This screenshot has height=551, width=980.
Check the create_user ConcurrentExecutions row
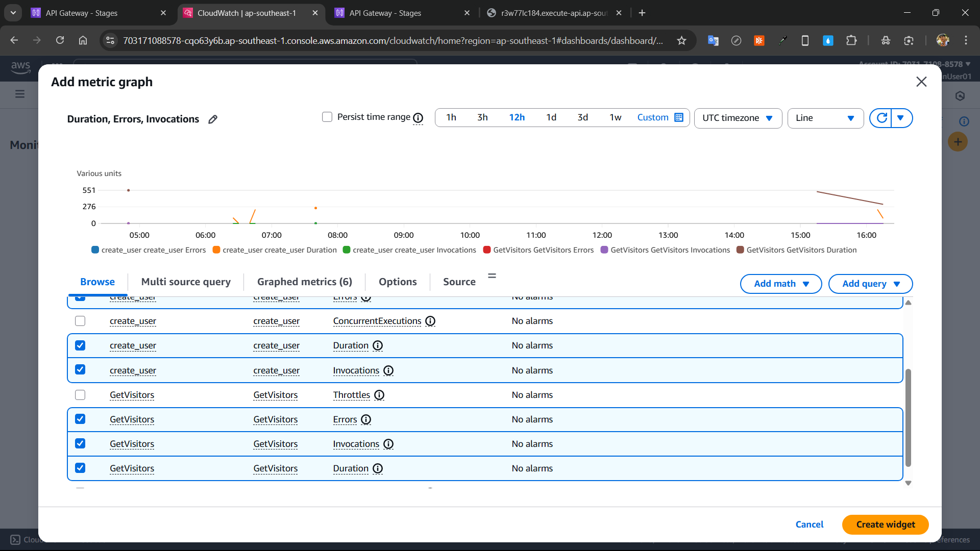80,321
